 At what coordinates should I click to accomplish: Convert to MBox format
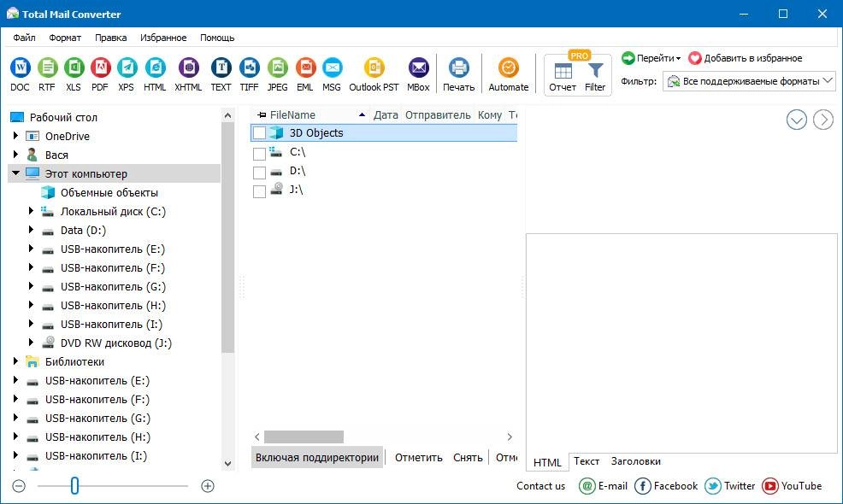pos(418,74)
